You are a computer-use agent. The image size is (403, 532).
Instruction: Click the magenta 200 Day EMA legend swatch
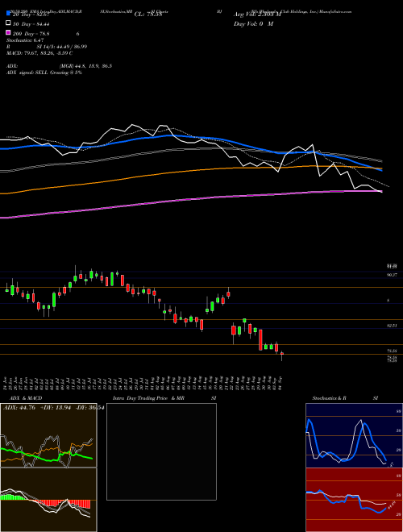[8, 33]
